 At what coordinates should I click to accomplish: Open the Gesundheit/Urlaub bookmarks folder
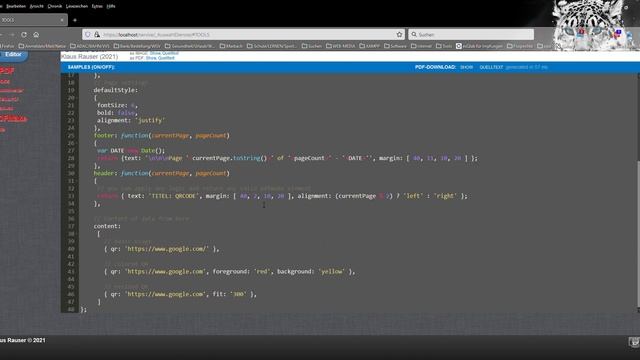tap(189, 46)
